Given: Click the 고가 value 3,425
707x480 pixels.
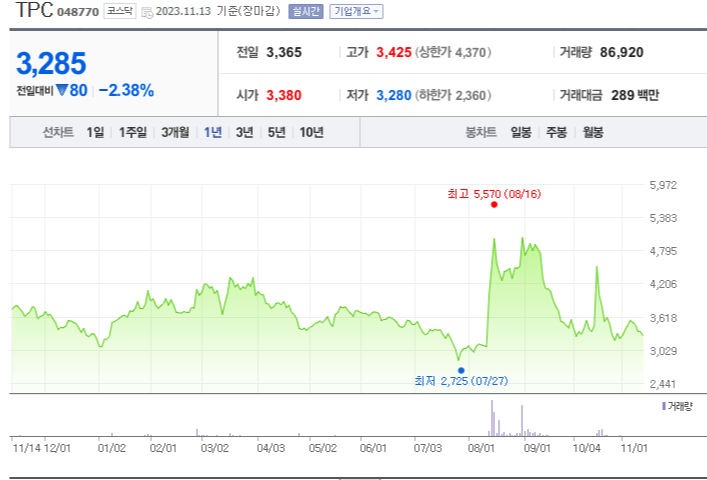Looking at the screenshot, I should click(394, 52).
